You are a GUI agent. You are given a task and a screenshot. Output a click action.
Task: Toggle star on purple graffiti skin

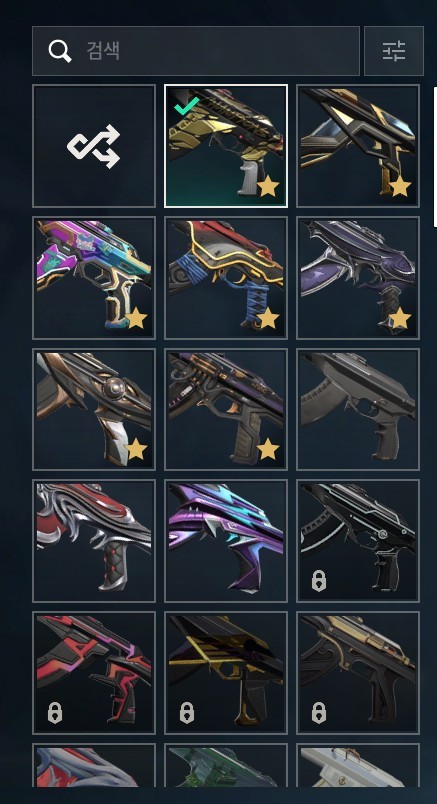(136, 319)
